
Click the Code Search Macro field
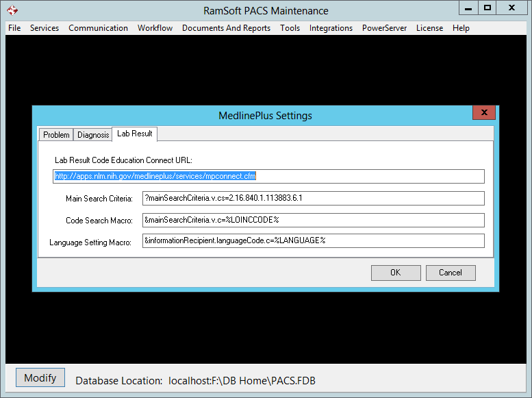313,220
